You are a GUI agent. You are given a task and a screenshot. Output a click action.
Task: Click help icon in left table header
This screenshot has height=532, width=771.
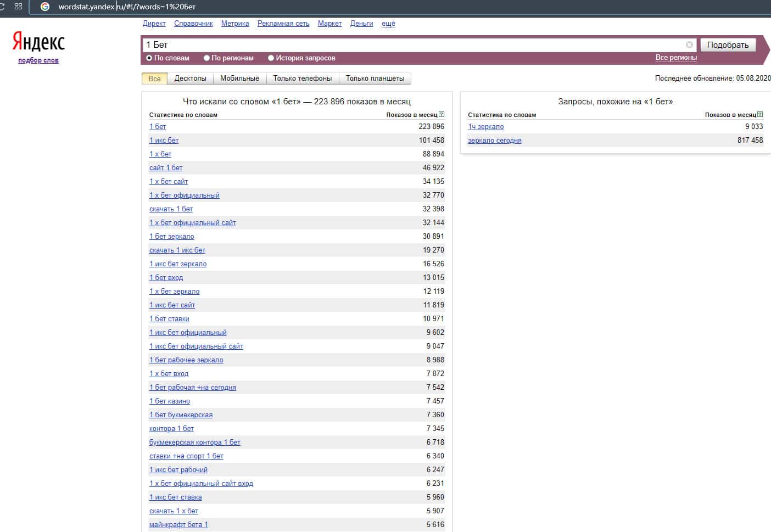442,115
